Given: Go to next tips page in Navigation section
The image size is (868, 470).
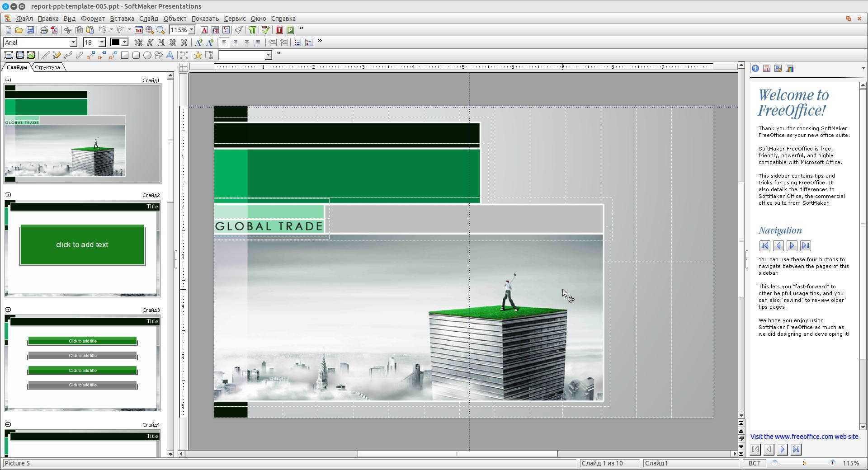Looking at the screenshot, I should (x=792, y=246).
